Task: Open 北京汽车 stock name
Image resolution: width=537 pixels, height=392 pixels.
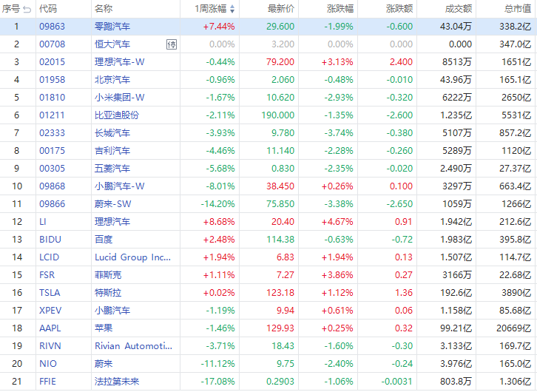Action: (x=112, y=80)
